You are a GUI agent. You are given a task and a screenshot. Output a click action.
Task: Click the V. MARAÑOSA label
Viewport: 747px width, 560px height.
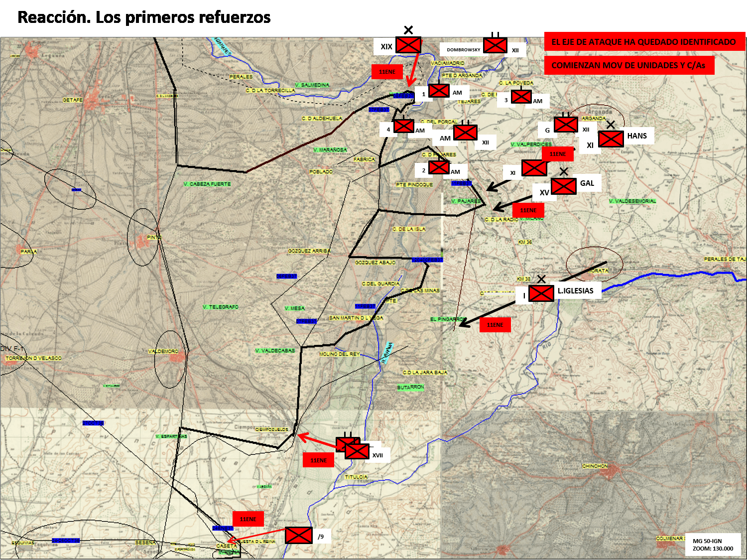330,149
